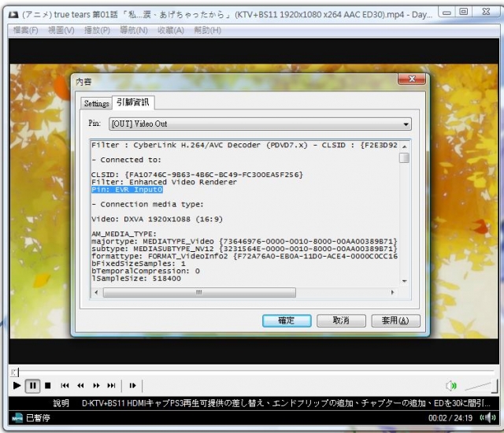Click the 'subtype: MEDIASUBTYPE_NV12' line
This screenshot has height=433, width=504.
tap(244, 249)
